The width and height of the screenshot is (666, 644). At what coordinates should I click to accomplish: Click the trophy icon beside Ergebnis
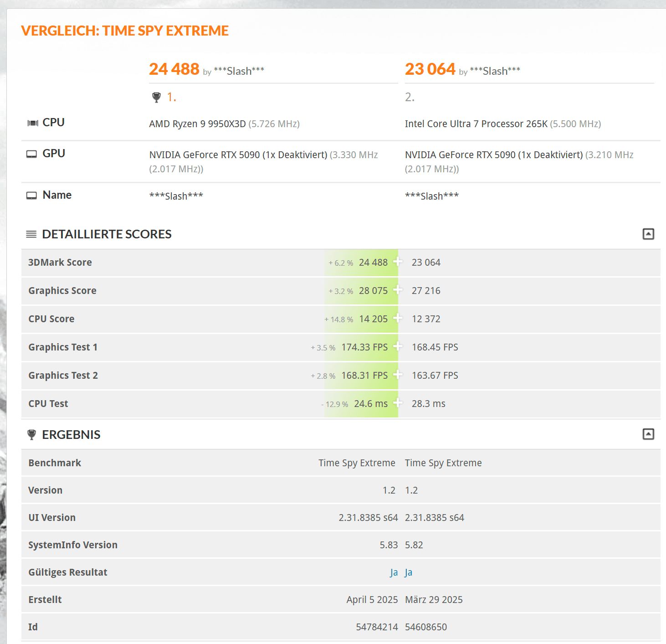click(x=31, y=435)
